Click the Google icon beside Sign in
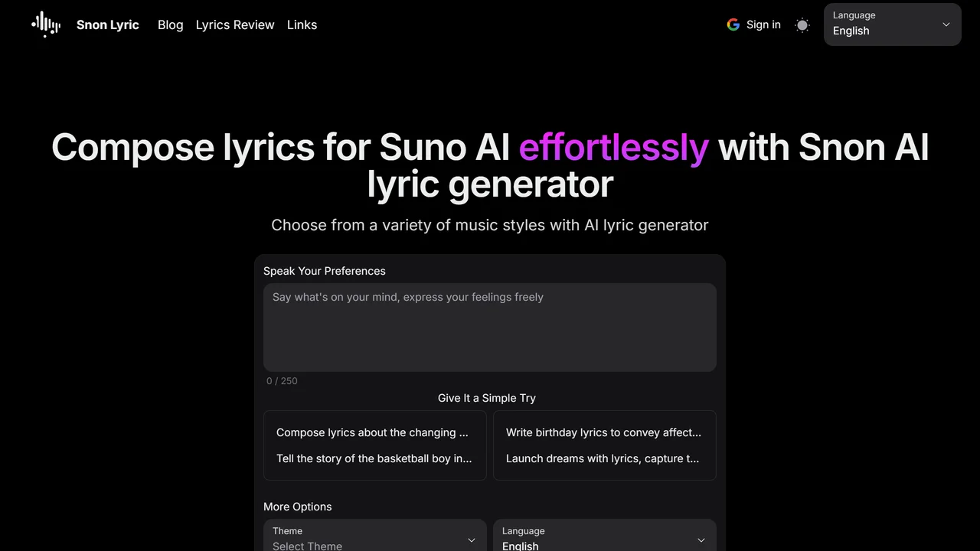The image size is (980, 551). [733, 24]
